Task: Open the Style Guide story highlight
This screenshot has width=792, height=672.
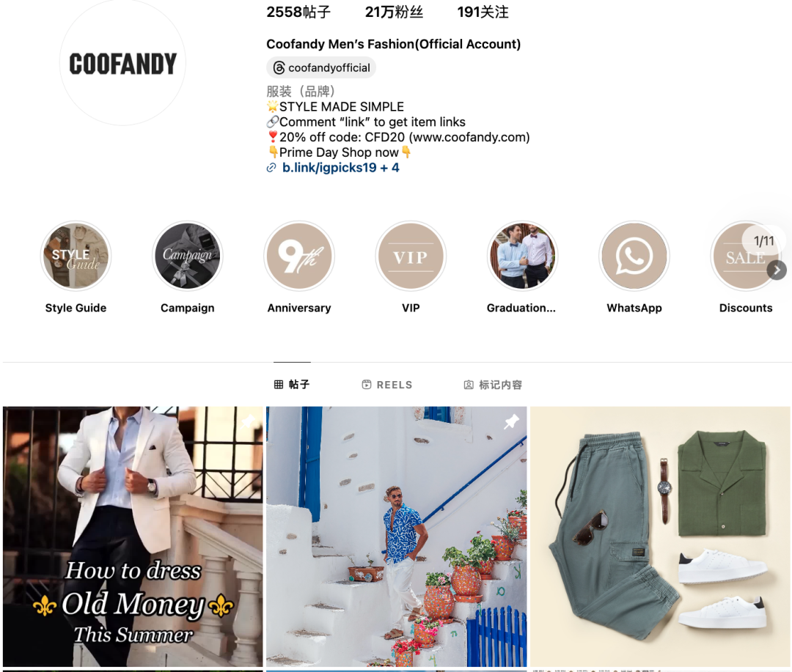Action: click(76, 256)
